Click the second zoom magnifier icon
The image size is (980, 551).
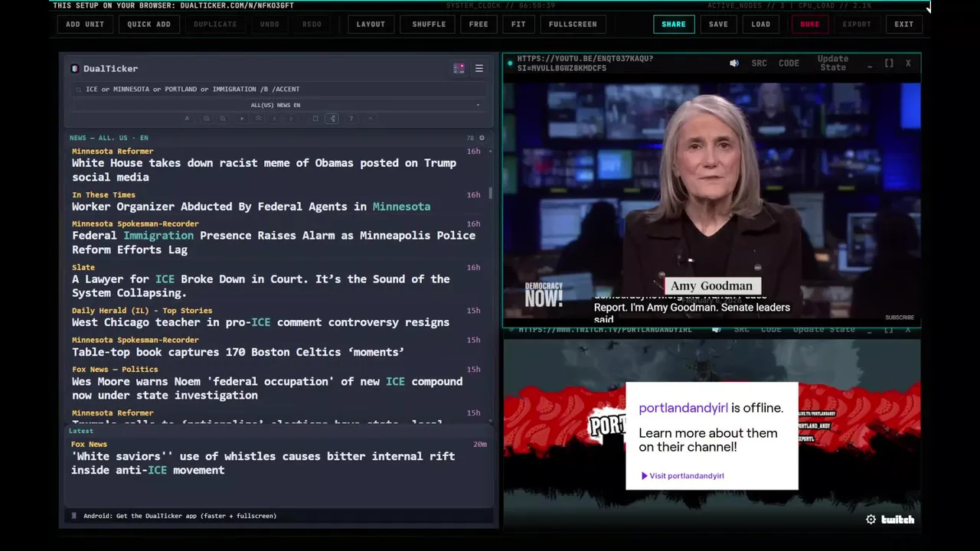coord(223,119)
